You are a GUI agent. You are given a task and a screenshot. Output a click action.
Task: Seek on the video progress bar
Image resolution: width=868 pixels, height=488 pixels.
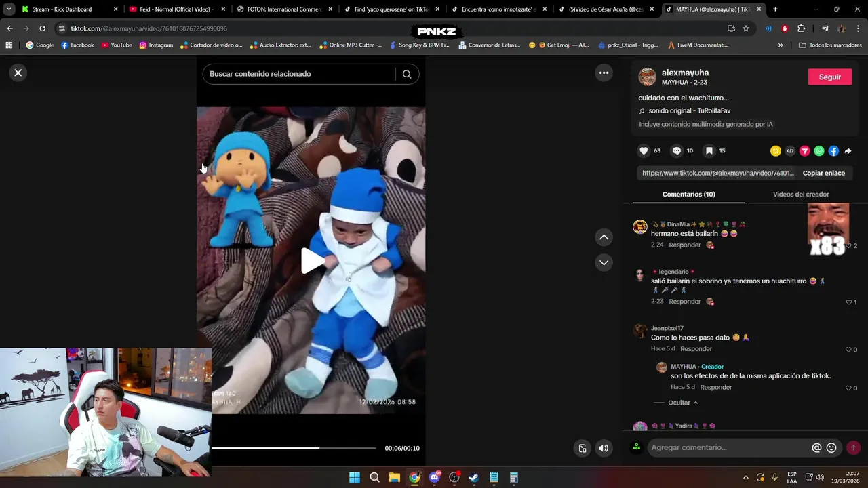pyautogui.click(x=294, y=448)
